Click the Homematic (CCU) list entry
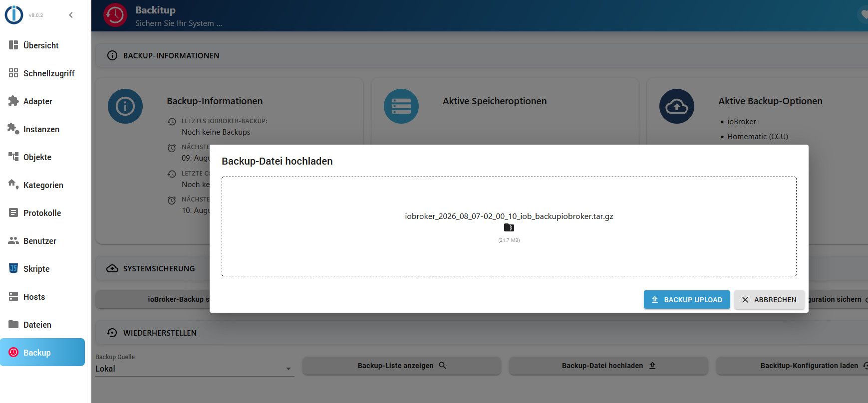The image size is (868, 403). tap(757, 137)
